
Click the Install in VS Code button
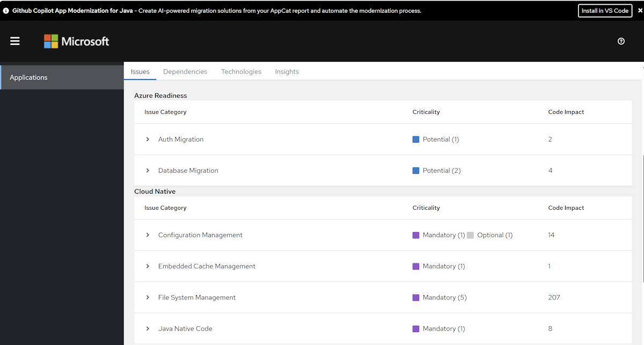(x=605, y=11)
